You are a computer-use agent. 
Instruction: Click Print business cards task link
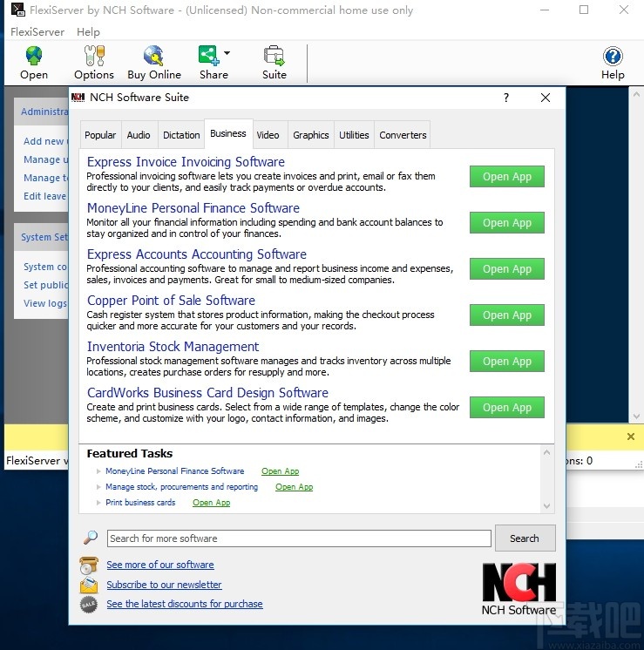(140, 503)
